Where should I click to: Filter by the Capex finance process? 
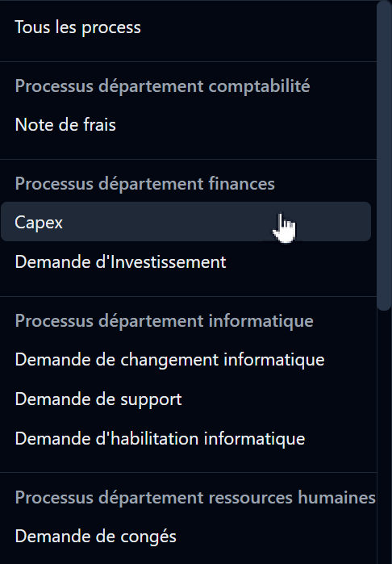(186, 222)
